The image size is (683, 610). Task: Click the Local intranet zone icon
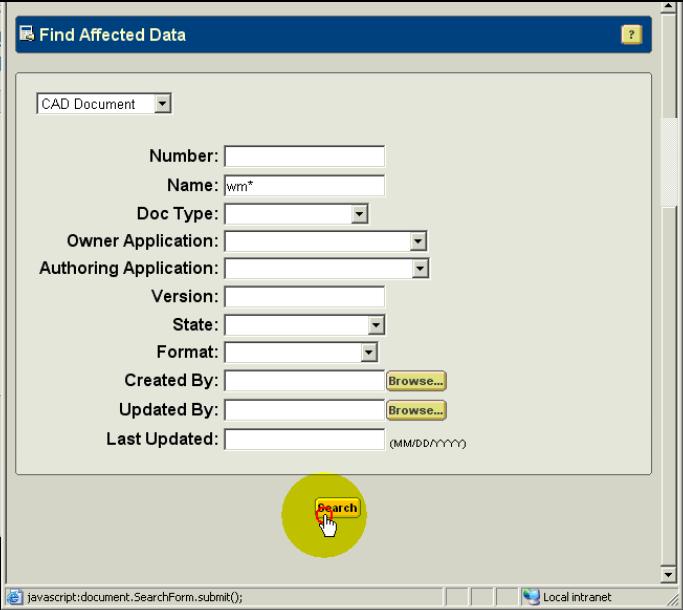point(531,597)
